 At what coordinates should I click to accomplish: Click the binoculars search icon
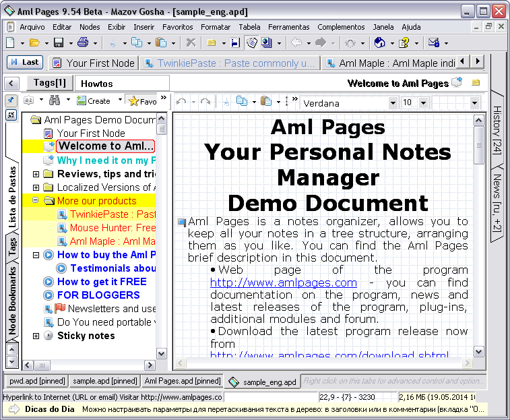pyautogui.click(x=55, y=100)
